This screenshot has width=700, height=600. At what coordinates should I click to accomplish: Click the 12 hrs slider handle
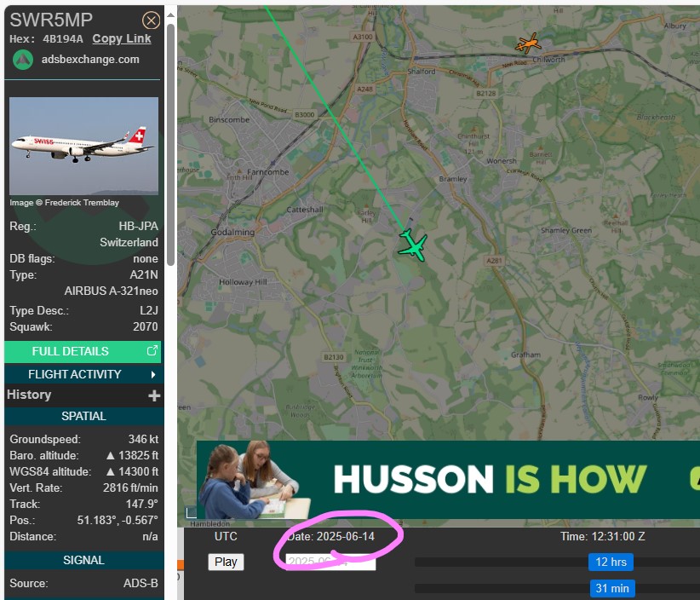611,562
